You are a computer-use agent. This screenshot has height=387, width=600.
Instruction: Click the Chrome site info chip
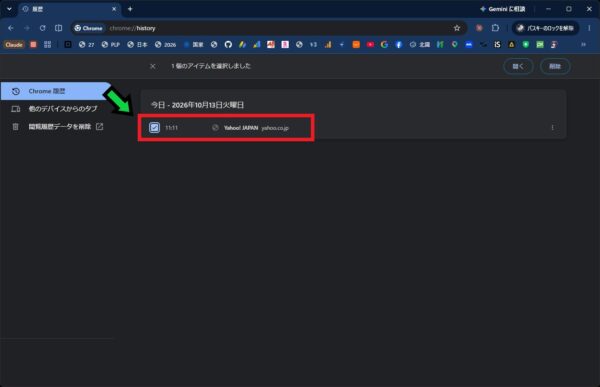point(89,28)
